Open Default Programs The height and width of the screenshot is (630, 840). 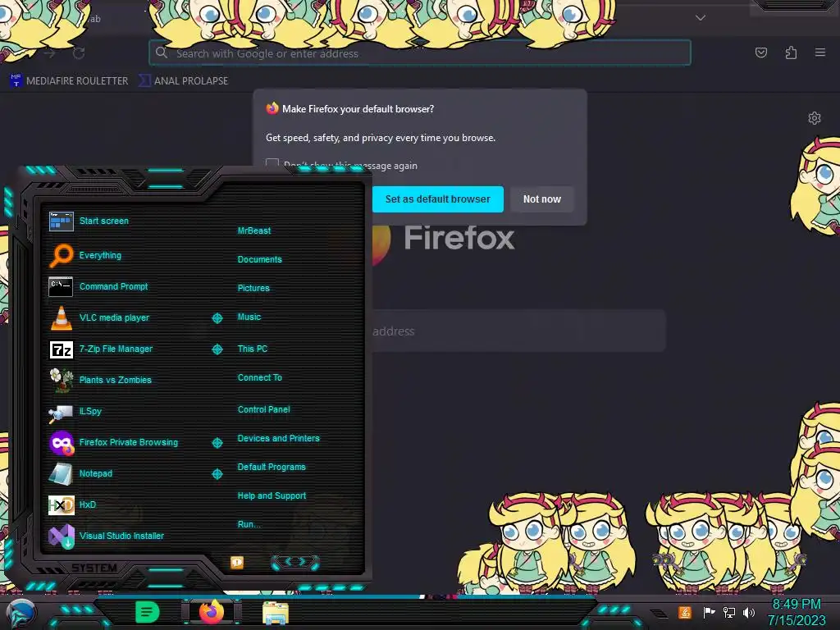pyautogui.click(x=271, y=467)
